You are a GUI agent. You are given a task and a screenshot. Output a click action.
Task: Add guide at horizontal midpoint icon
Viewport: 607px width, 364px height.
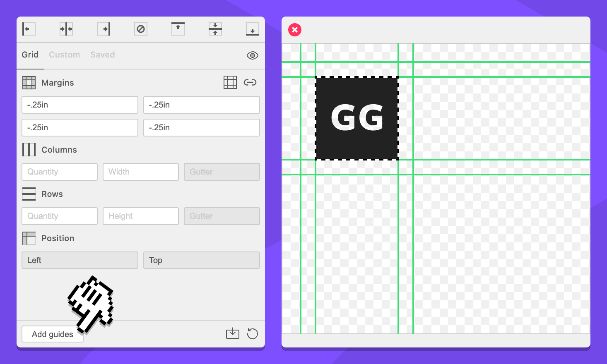point(66,29)
